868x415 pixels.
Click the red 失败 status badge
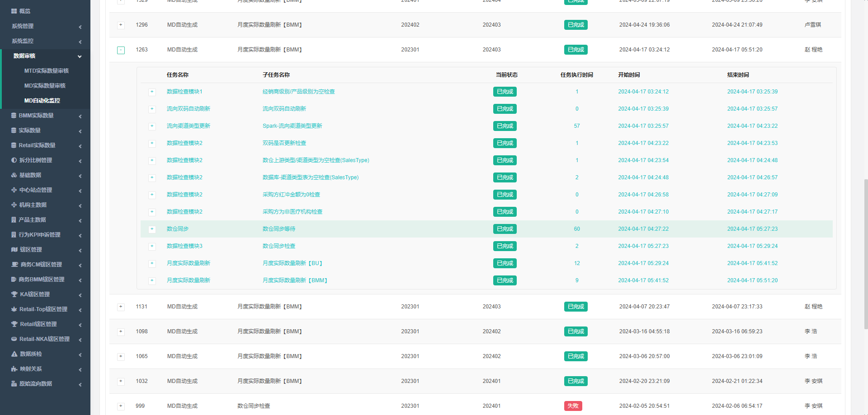573,406
